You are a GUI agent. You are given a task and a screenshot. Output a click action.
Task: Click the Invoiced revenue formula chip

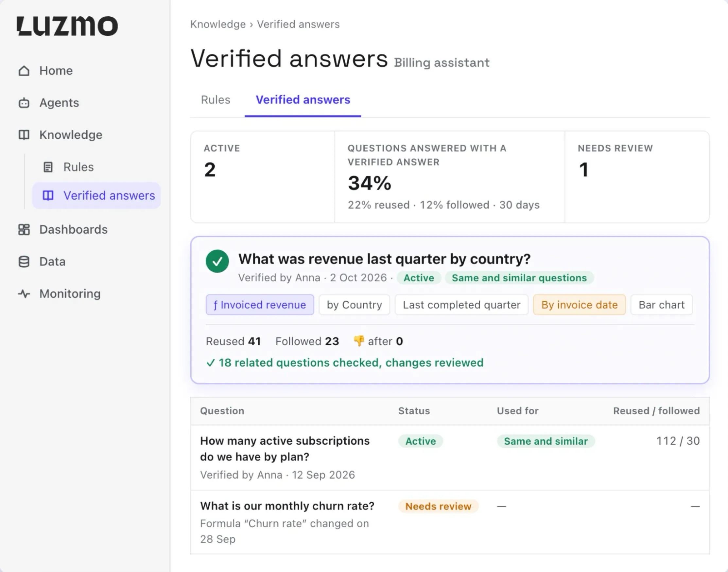click(x=260, y=305)
